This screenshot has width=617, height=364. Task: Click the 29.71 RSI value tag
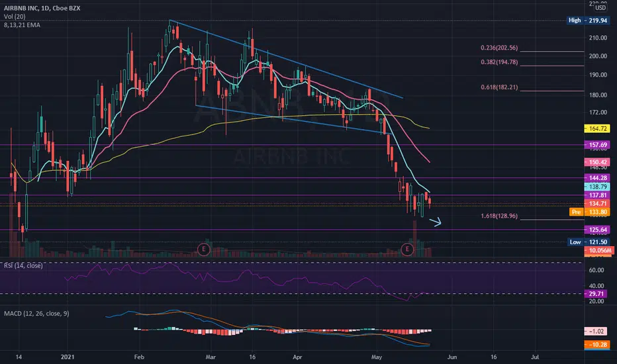coord(596,294)
